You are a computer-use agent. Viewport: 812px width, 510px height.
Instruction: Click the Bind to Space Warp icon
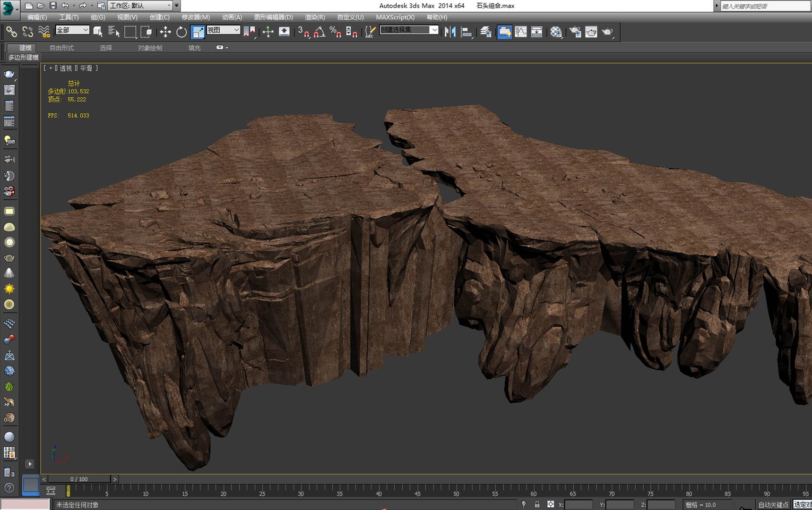44,32
